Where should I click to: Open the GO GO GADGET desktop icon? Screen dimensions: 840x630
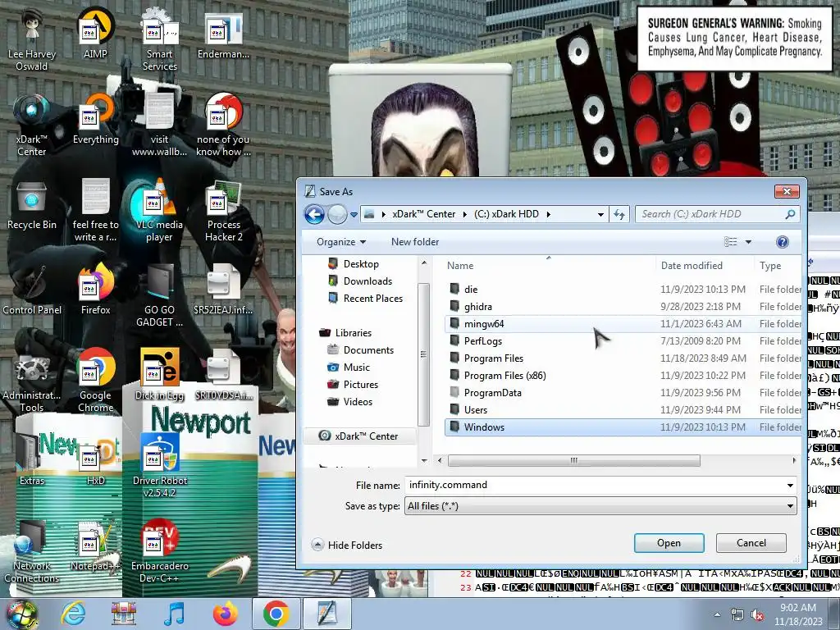[160, 295]
